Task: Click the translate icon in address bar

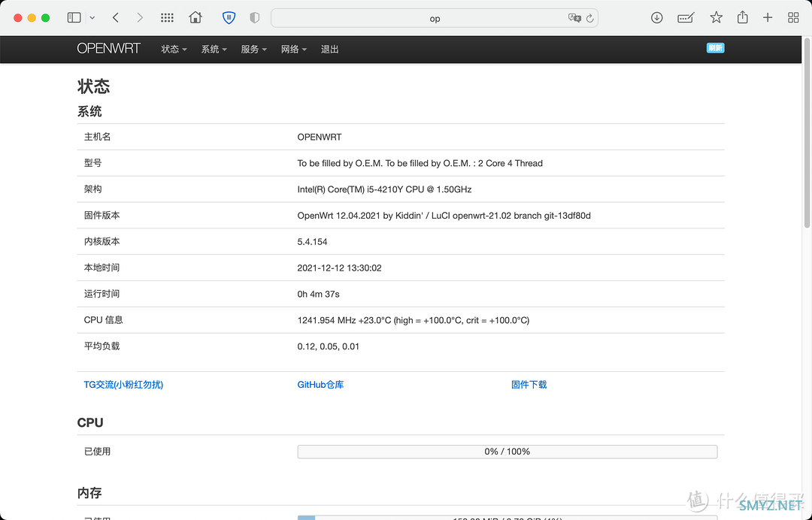Action: 574,18
